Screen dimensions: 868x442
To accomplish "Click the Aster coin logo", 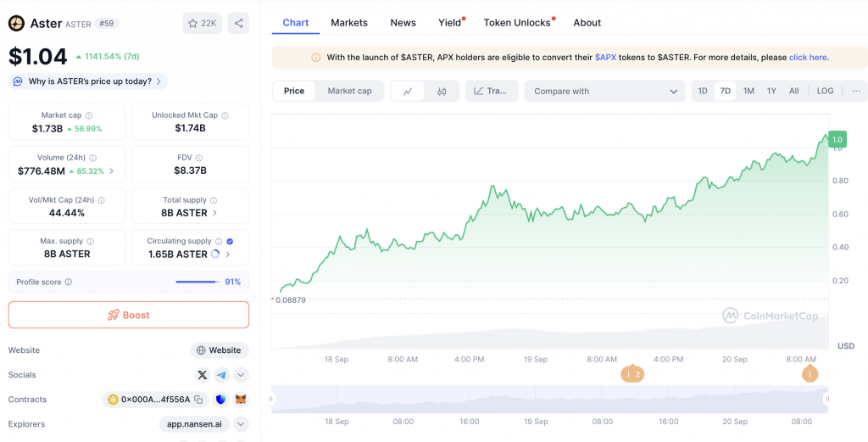I will [16, 23].
